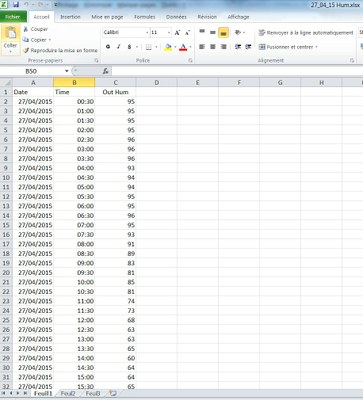Align text to middle of cell

[213, 32]
